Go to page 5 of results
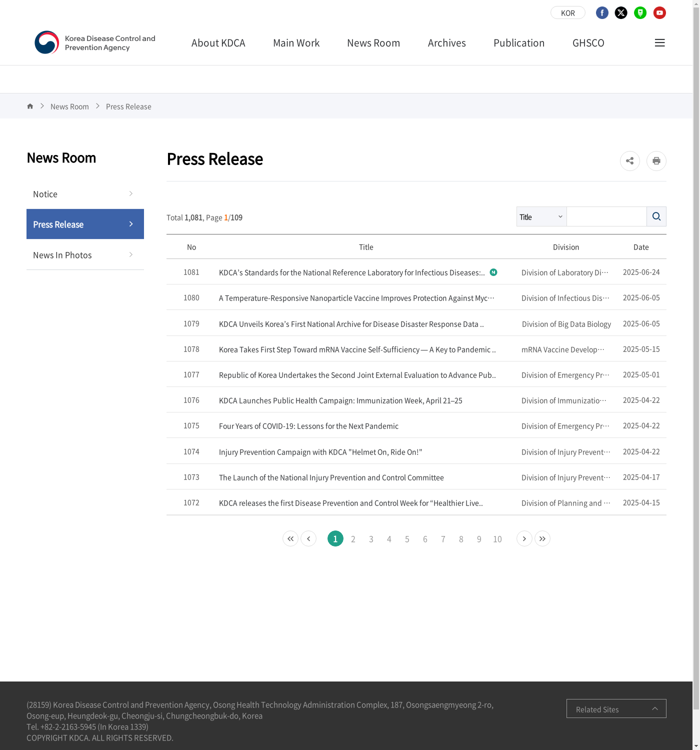700x750 pixels. point(407,539)
